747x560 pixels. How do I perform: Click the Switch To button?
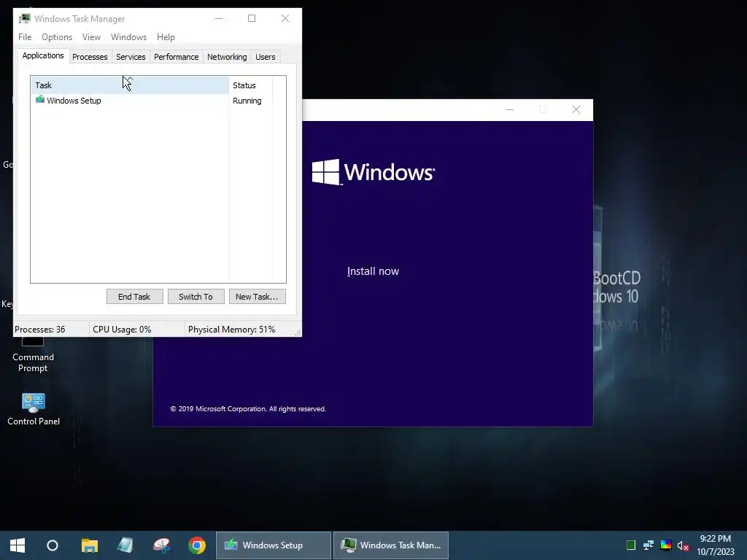196,297
